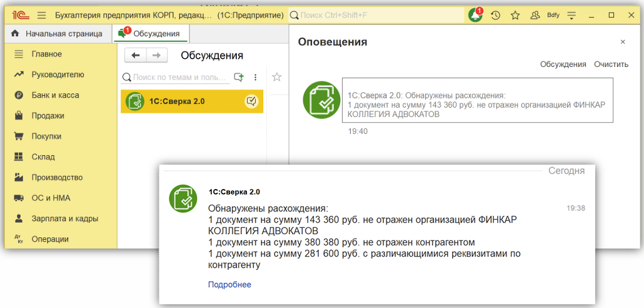Go back with the left arrow button

pos(135,56)
